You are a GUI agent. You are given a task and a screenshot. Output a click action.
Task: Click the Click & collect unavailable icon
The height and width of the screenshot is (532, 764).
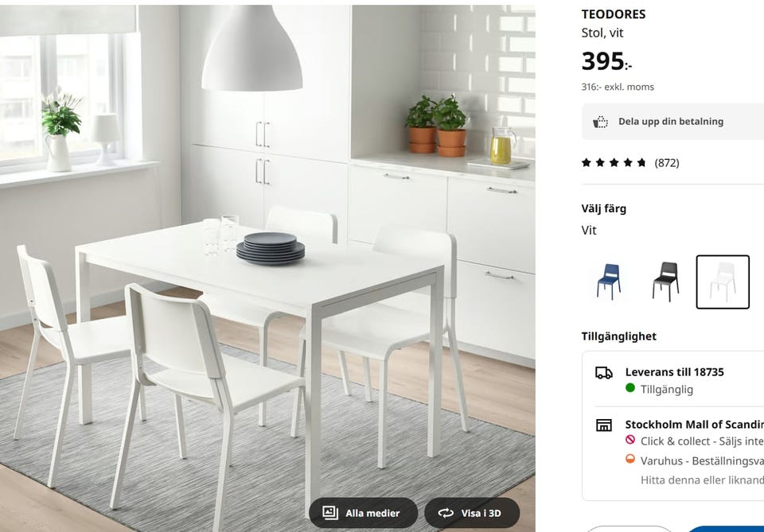coord(630,440)
